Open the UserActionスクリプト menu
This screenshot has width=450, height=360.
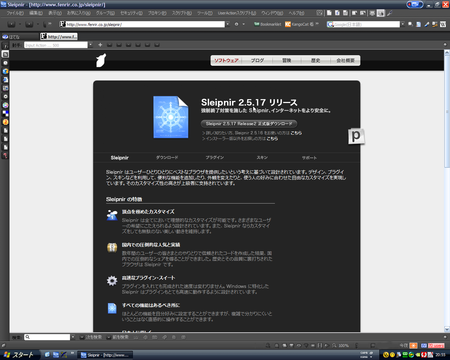tap(237, 13)
